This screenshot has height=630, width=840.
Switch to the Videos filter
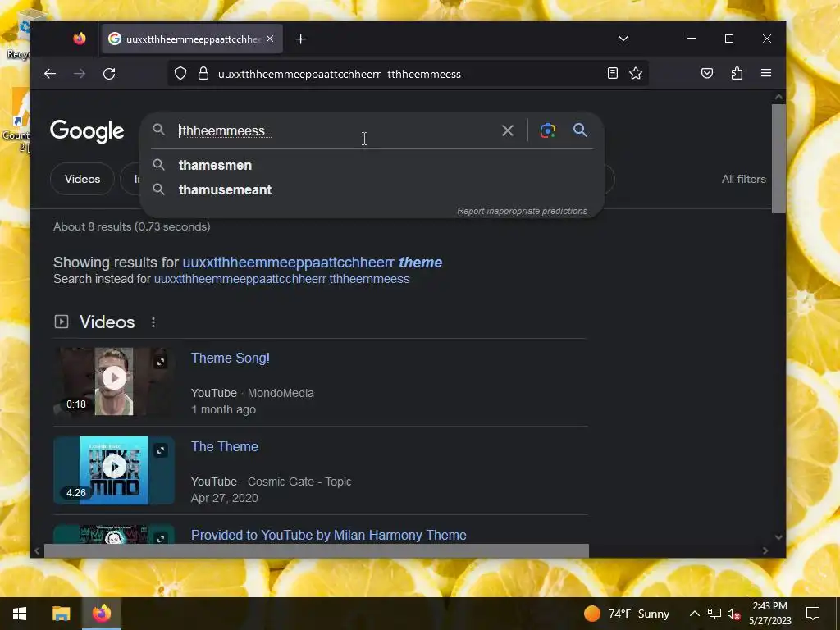coord(82,179)
